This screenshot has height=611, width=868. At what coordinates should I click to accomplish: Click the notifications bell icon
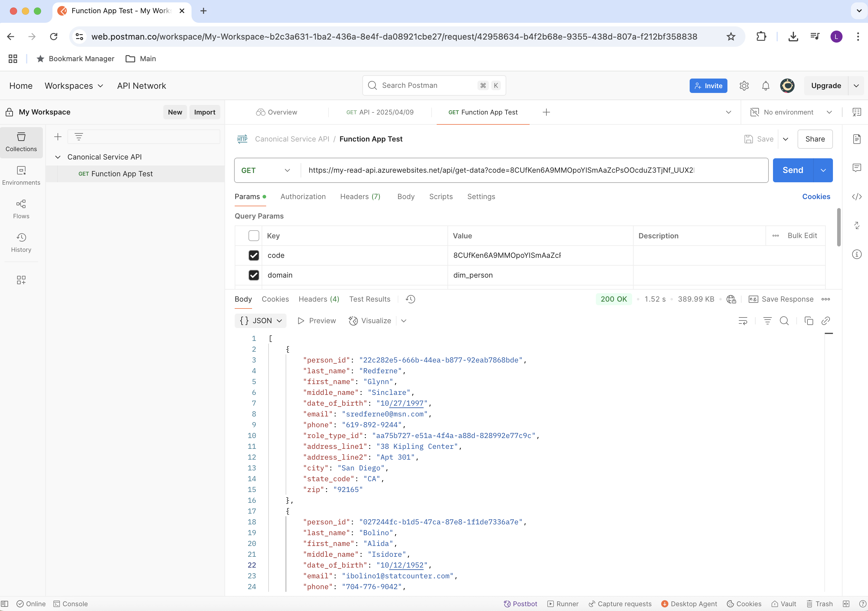(x=765, y=86)
